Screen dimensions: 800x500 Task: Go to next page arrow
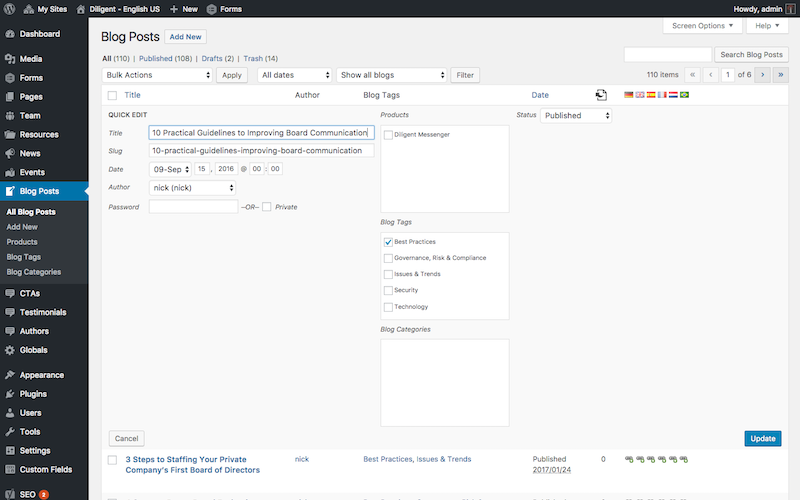(763, 75)
